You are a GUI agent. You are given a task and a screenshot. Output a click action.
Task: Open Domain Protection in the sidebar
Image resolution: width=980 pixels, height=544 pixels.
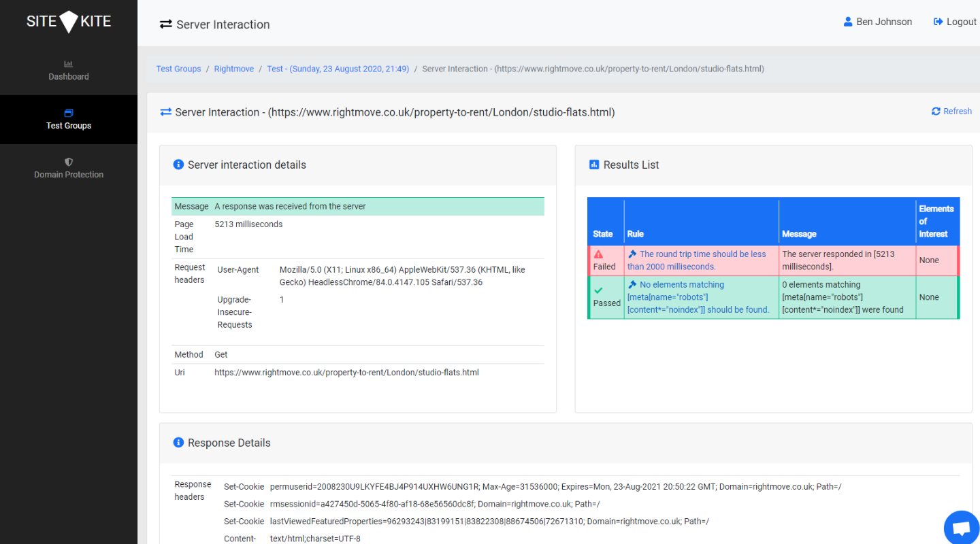pyautogui.click(x=69, y=169)
